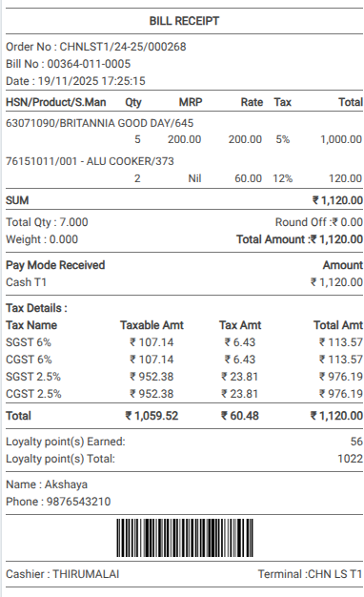Click the SUM label
Image resolution: width=364 pixels, height=597 pixels.
(17, 200)
